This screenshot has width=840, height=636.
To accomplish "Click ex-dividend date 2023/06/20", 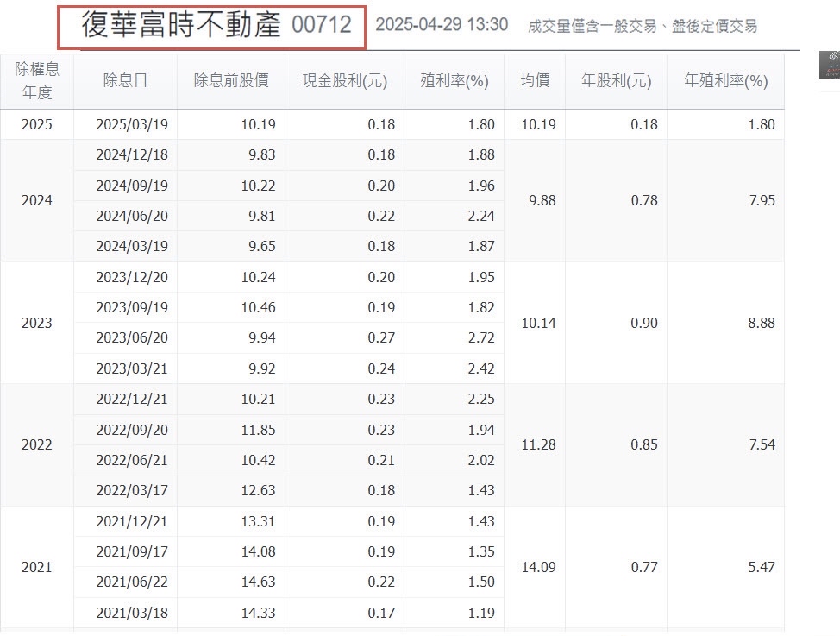I will coord(132,337).
